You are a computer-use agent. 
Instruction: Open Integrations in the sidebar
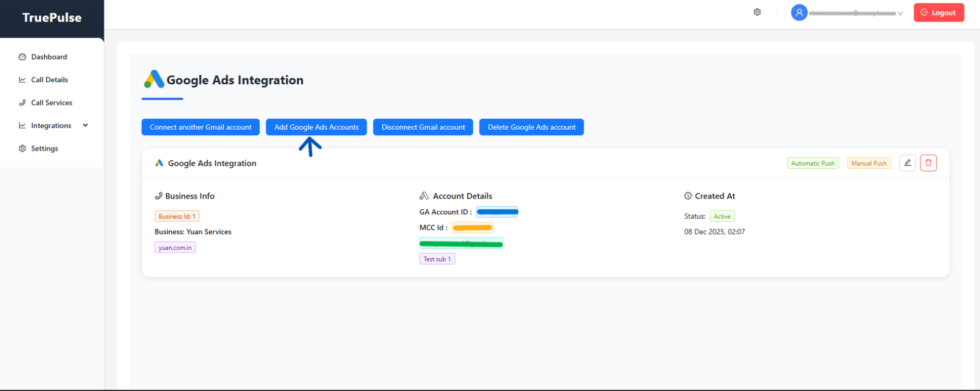pyautogui.click(x=51, y=125)
